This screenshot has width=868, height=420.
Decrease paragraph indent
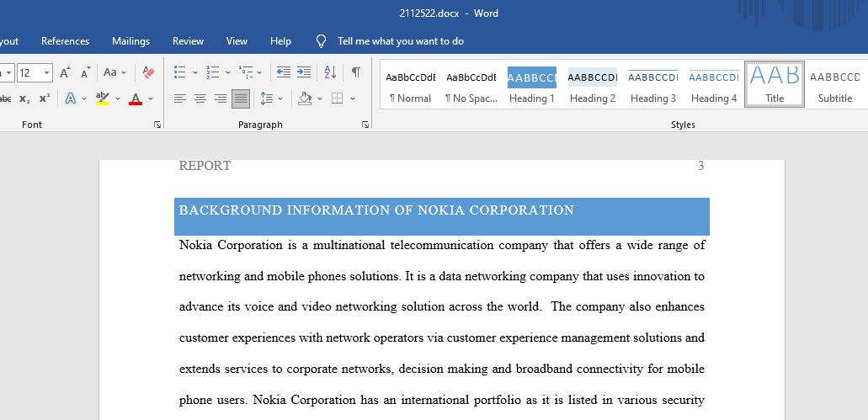(284, 72)
